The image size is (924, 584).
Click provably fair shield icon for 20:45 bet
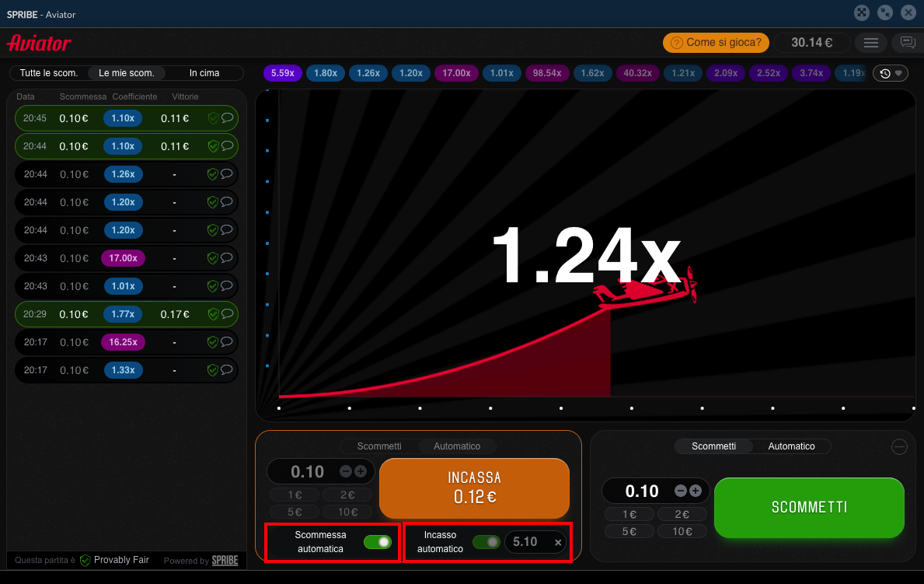coord(213,118)
